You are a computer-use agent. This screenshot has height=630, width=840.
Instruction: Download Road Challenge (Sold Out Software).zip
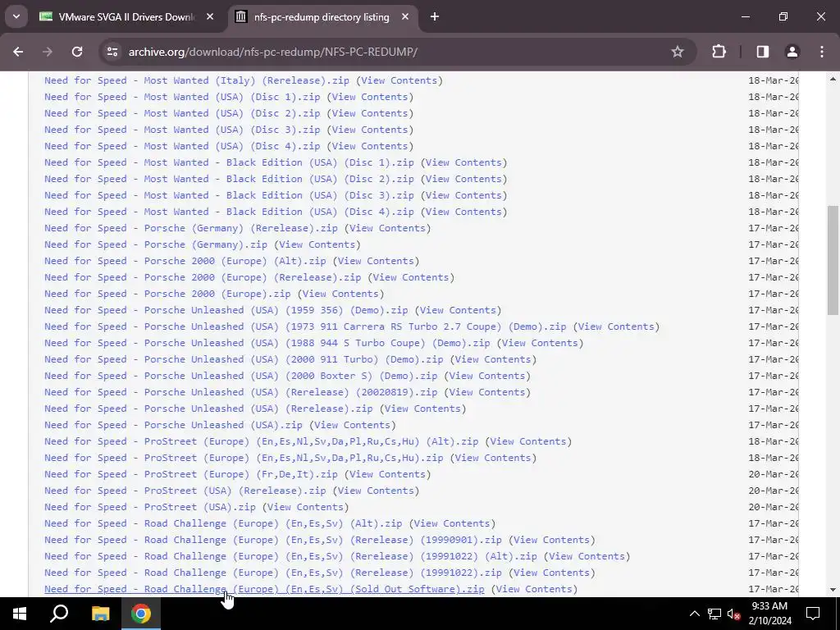point(264,589)
